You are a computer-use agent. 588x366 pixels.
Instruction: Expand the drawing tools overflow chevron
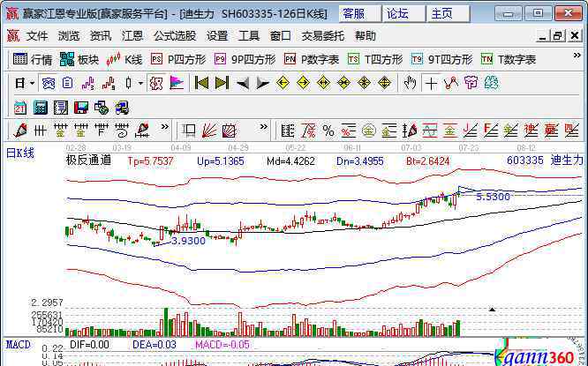(164, 127)
